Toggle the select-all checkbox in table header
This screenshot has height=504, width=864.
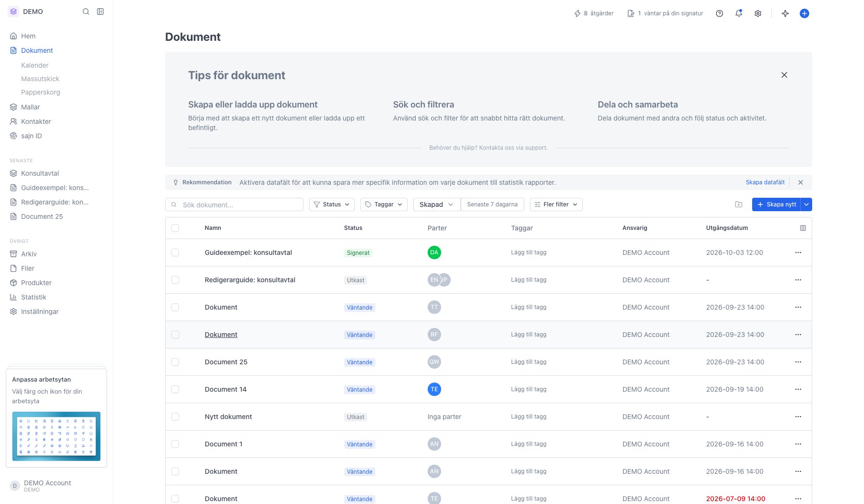175,228
